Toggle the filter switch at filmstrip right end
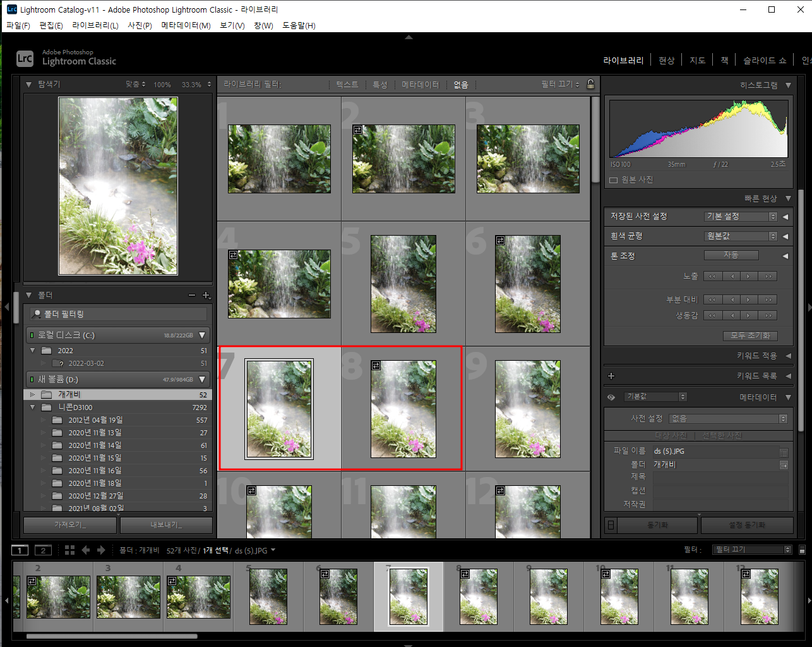This screenshot has height=647, width=812. point(802,550)
